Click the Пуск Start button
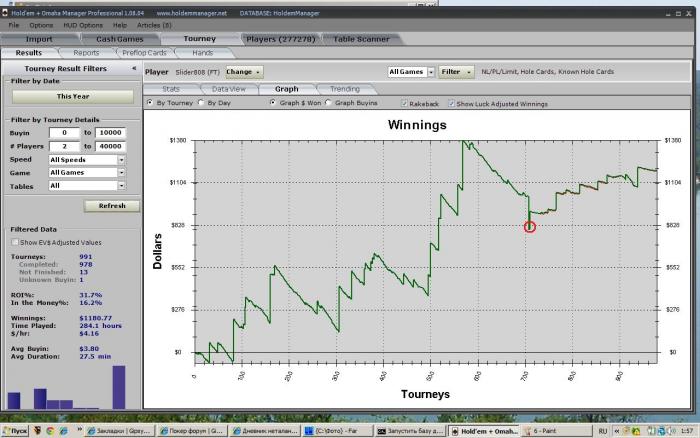 coord(15,431)
